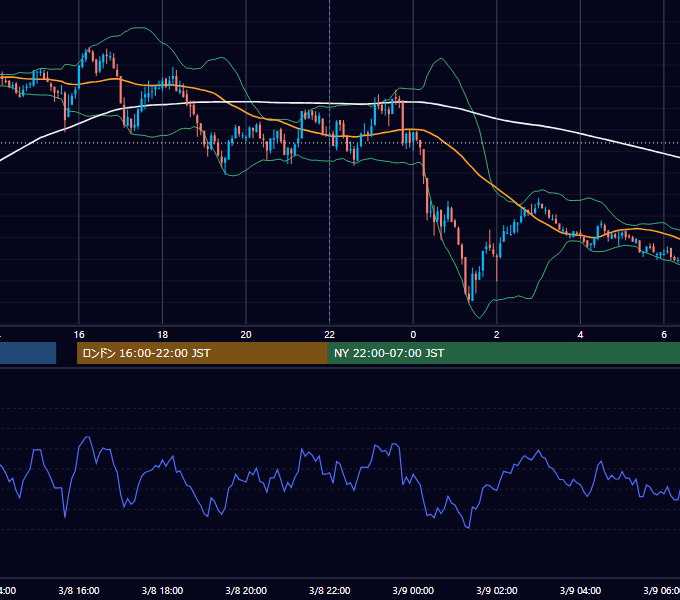Click the 18 hour label on chart axis
680x600 pixels.
(x=163, y=335)
